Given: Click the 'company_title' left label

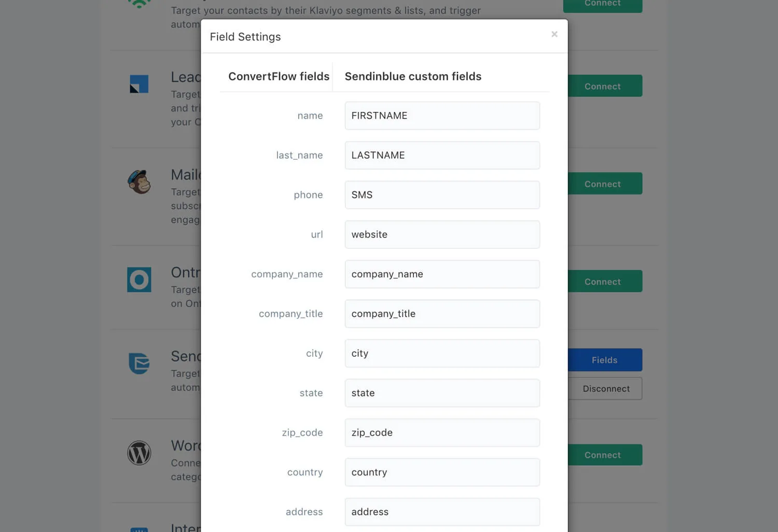Looking at the screenshot, I should point(290,314).
